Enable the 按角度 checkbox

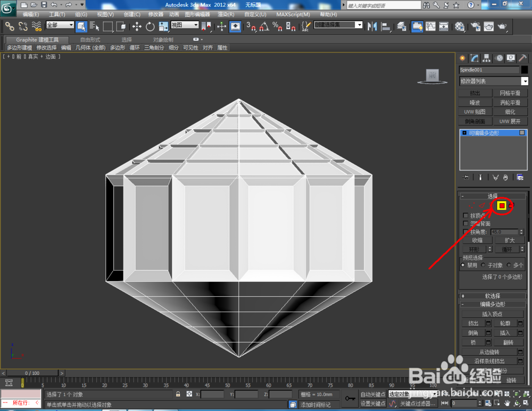465,232
